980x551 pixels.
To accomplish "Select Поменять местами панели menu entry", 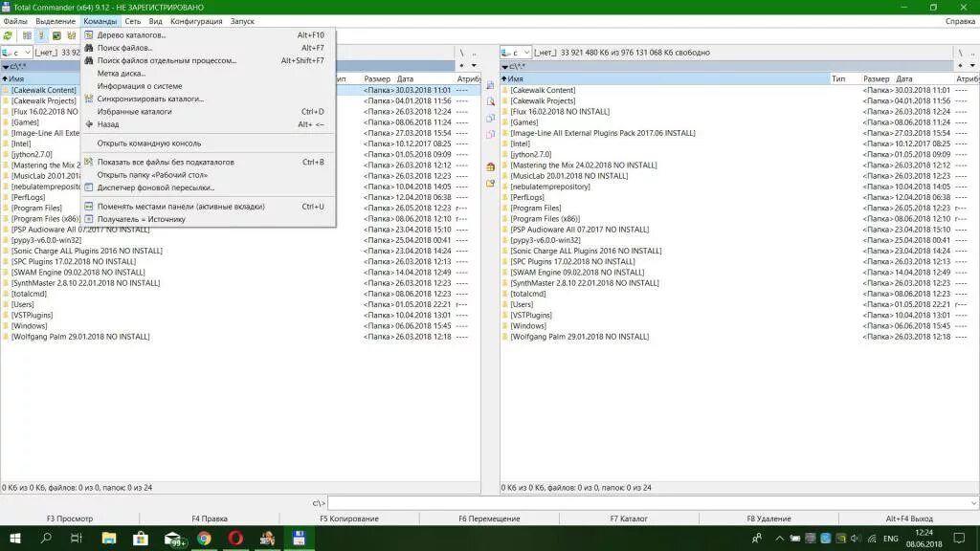I will click(208, 207).
